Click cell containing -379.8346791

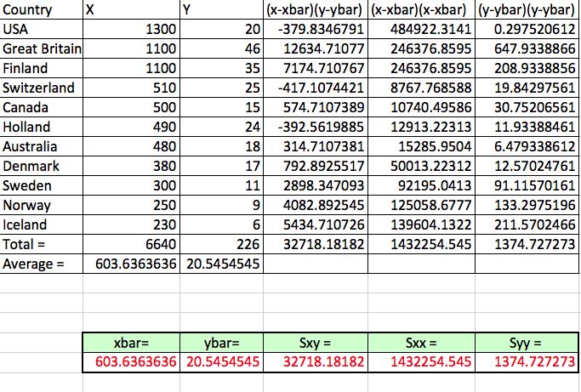[x=314, y=30]
